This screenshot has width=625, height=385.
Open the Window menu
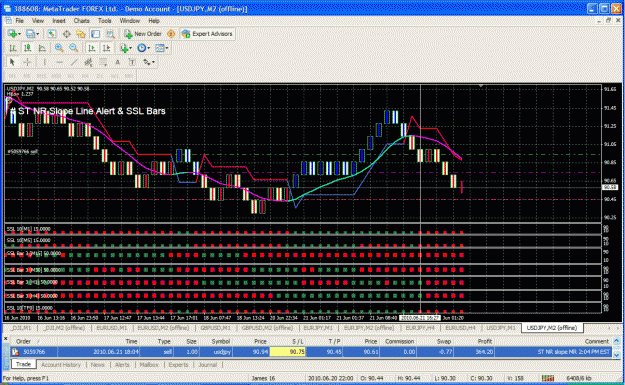point(130,21)
